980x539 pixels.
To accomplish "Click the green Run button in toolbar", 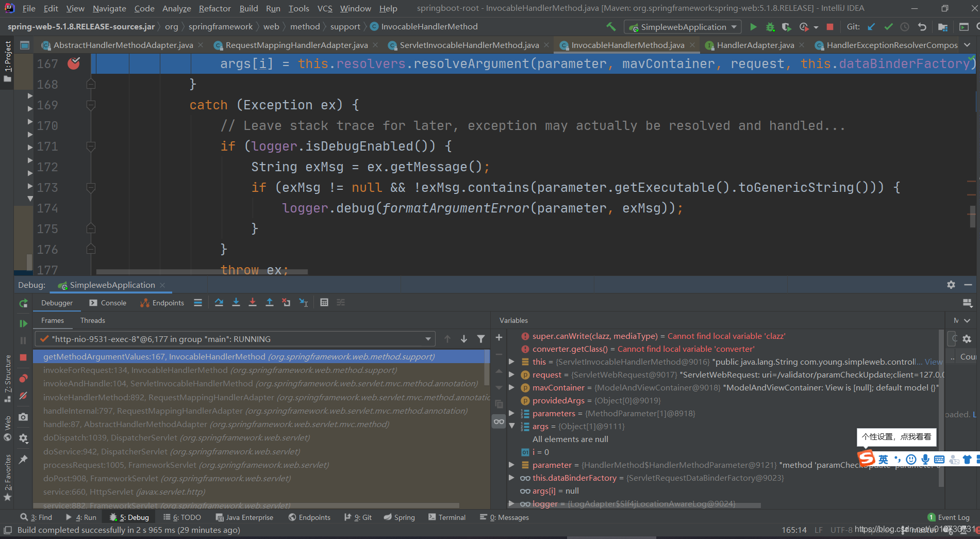I will coord(753,27).
